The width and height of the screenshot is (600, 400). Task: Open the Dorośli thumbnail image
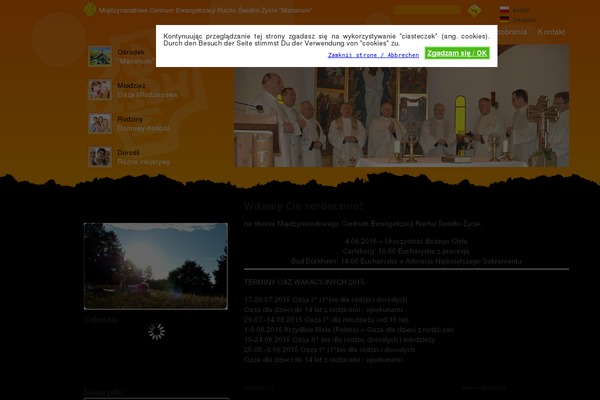tap(100, 157)
